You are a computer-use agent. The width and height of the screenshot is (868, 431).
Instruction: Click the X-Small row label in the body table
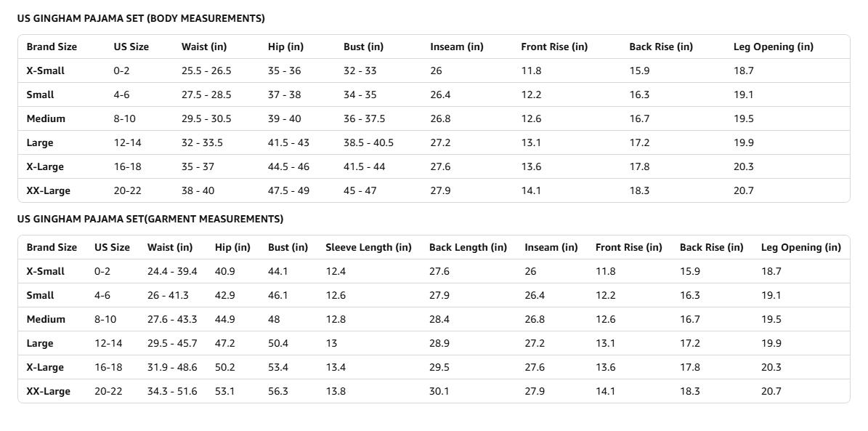pos(45,71)
